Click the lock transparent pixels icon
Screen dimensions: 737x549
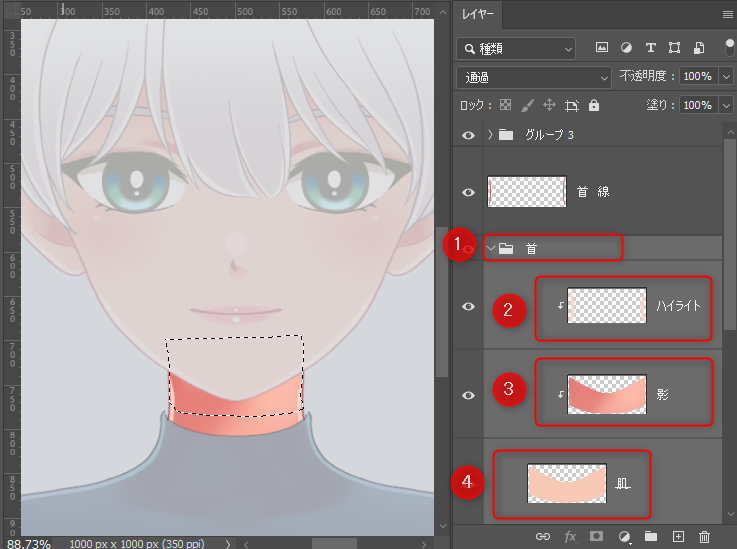click(505, 105)
